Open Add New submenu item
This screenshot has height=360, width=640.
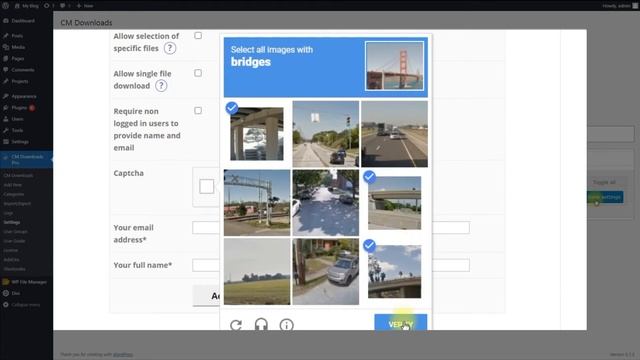point(13,185)
